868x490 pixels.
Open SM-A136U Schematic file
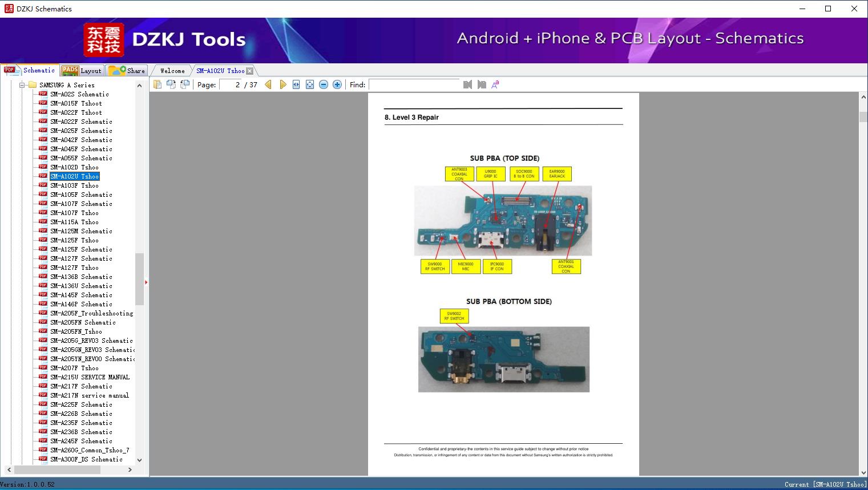click(81, 286)
